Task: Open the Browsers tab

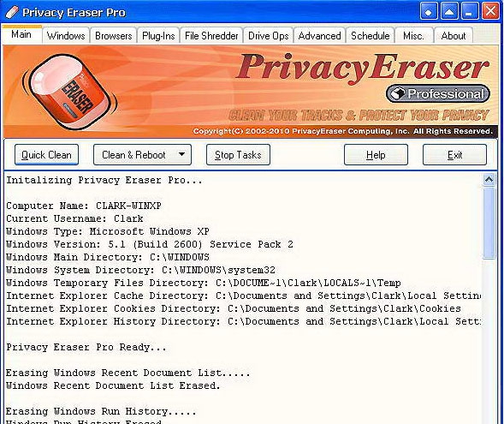Action: (x=114, y=36)
